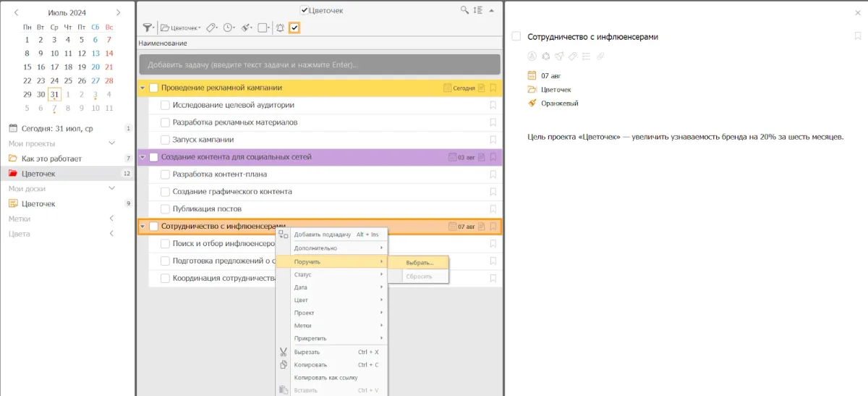Image resolution: width=868 pixels, height=396 pixels.
Task: Click the assignee person icon in details panel
Action: [533, 56]
